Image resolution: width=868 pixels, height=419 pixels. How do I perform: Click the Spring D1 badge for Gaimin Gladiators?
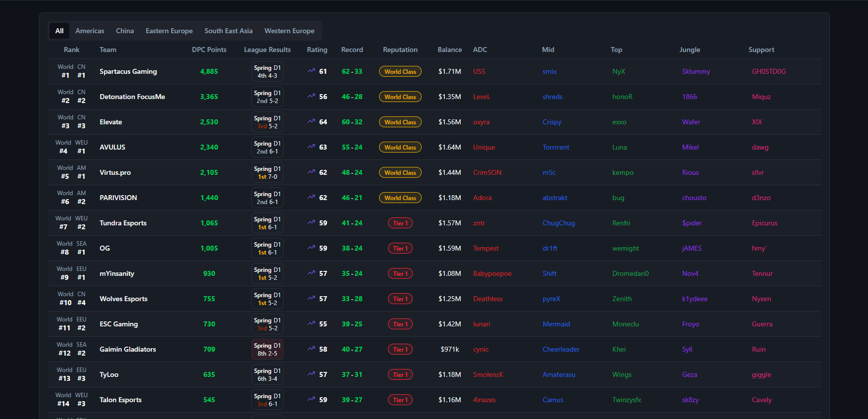point(267,349)
